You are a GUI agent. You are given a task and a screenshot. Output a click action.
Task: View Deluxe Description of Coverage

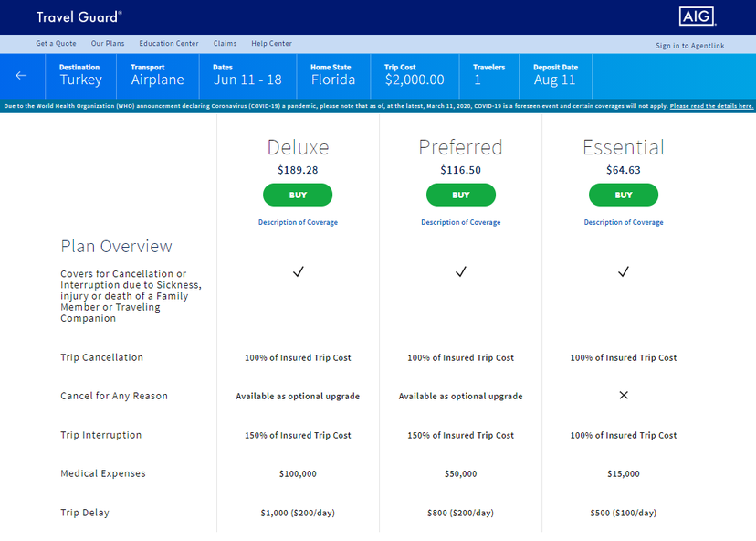(298, 223)
